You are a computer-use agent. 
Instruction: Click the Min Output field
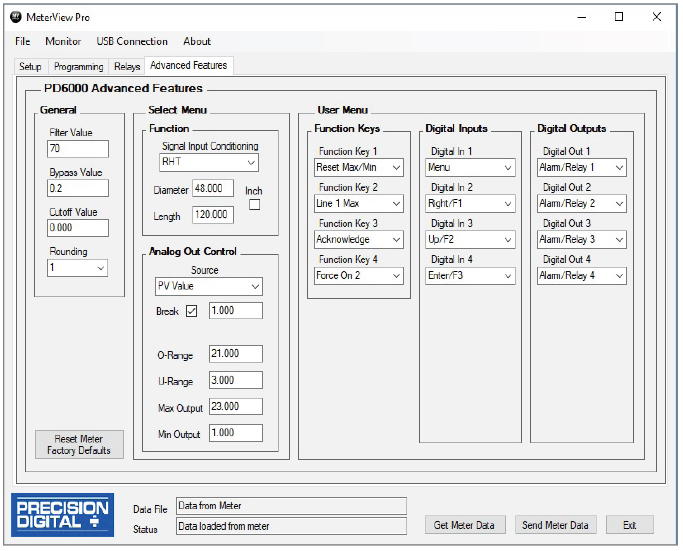click(236, 433)
